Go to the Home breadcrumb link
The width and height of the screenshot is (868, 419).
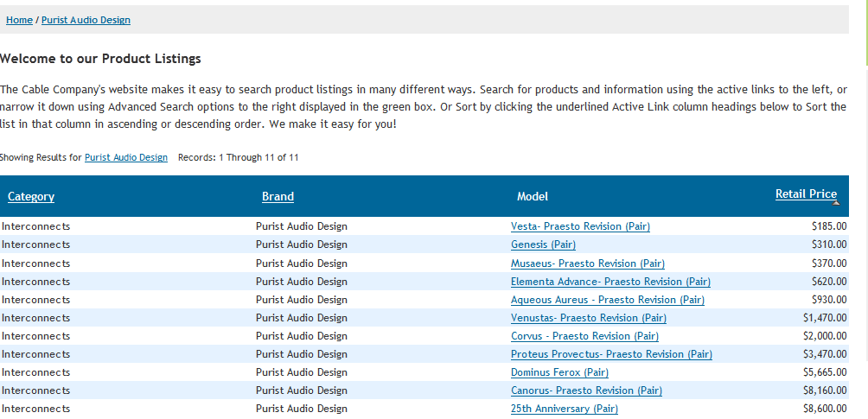click(x=19, y=20)
